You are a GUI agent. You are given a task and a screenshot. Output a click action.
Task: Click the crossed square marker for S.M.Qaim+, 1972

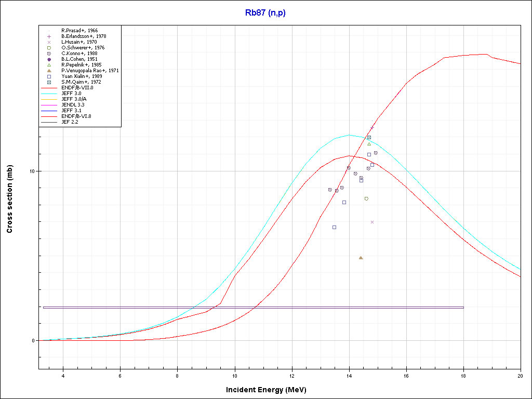pyautogui.click(x=49, y=82)
